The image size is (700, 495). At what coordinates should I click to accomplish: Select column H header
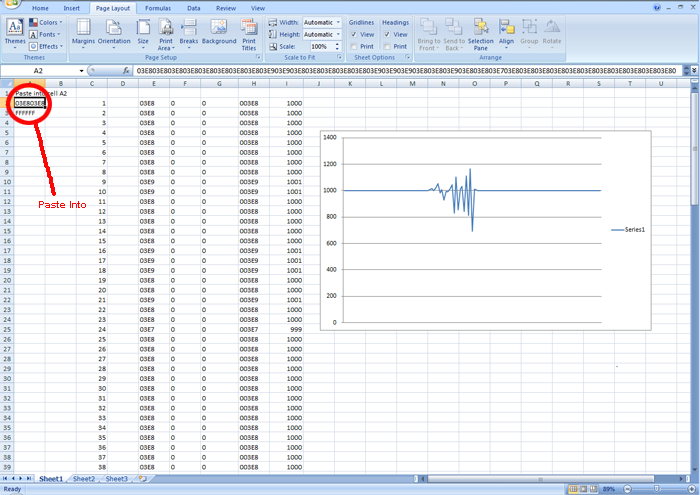coord(254,83)
